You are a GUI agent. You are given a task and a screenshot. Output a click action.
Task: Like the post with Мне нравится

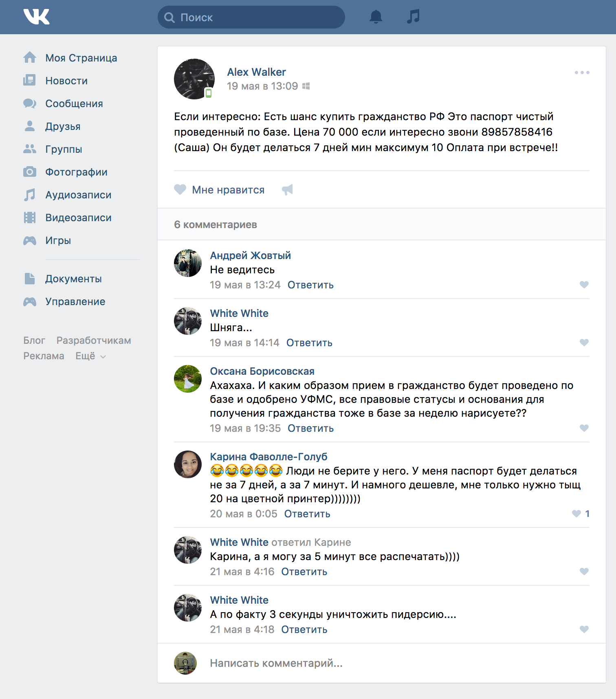point(220,190)
